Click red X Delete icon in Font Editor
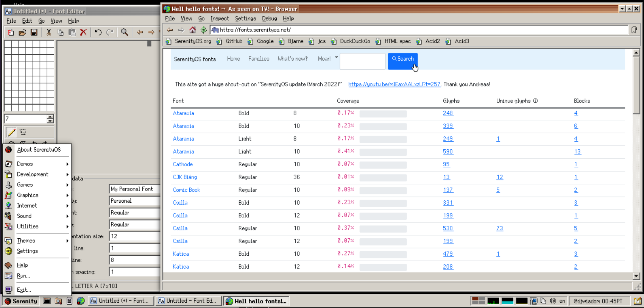The image size is (644, 308). tap(83, 32)
